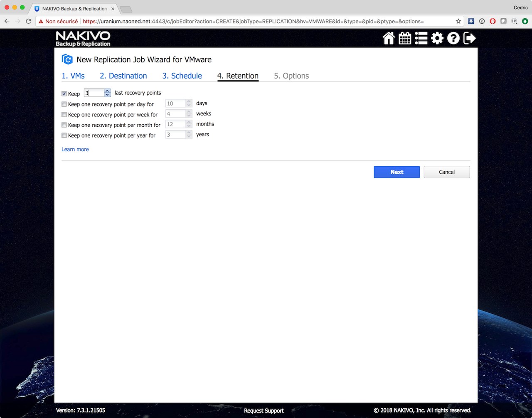Image resolution: width=532 pixels, height=418 pixels.
Task: Click Request Support in the footer
Action: click(264, 411)
